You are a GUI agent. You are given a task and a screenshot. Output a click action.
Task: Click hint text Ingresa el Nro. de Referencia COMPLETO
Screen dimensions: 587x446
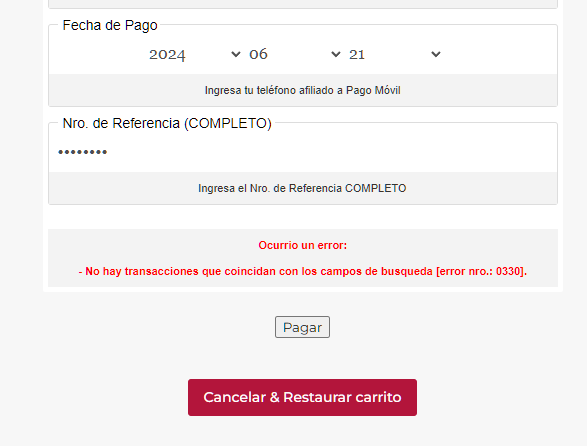point(302,188)
